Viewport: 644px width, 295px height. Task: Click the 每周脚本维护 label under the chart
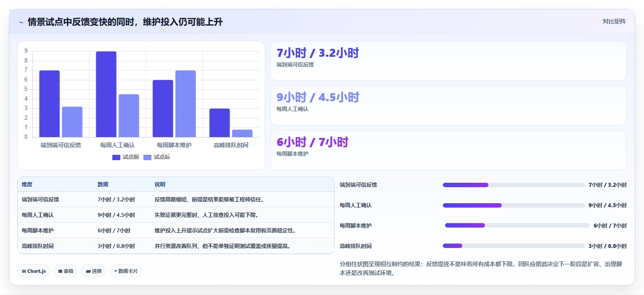click(174, 145)
